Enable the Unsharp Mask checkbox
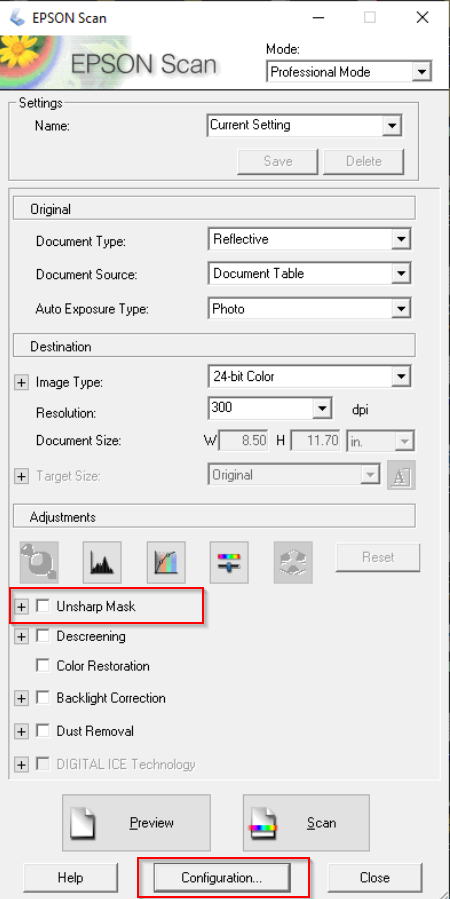Viewport: 450px width, 899px height. tap(42, 606)
